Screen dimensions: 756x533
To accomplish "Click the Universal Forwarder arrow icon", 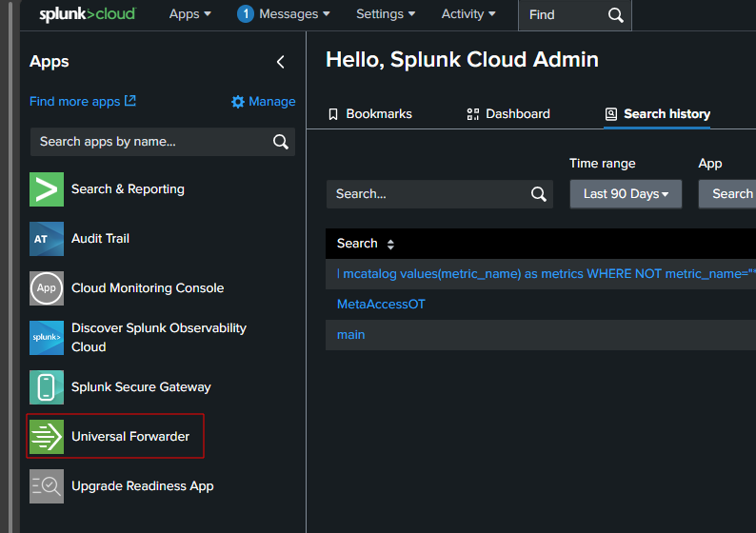I will [47, 437].
